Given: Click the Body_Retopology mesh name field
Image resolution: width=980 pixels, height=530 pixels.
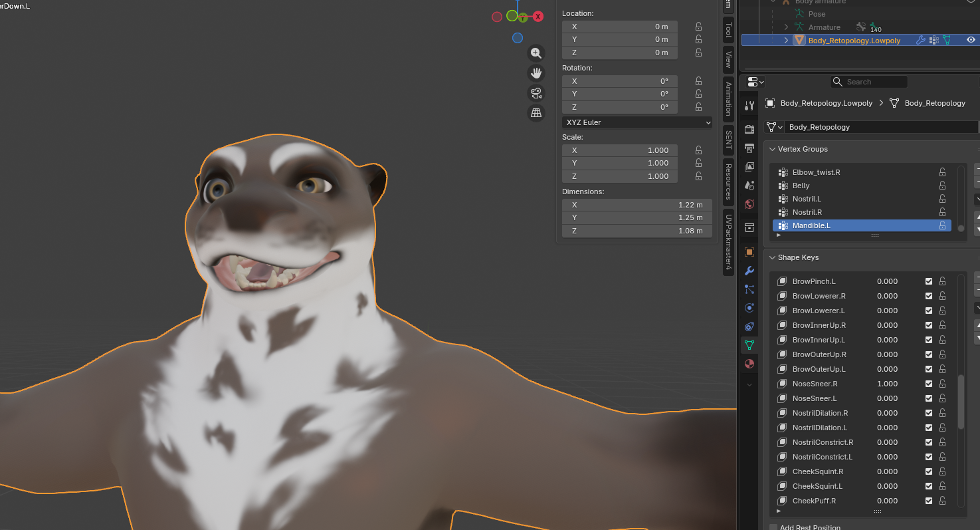Looking at the screenshot, I should point(881,127).
